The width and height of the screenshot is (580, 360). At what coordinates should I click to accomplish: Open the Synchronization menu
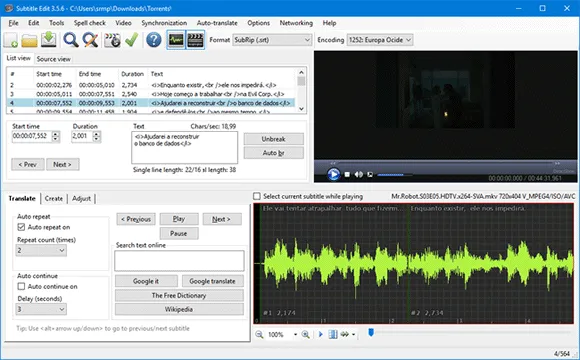click(x=164, y=23)
